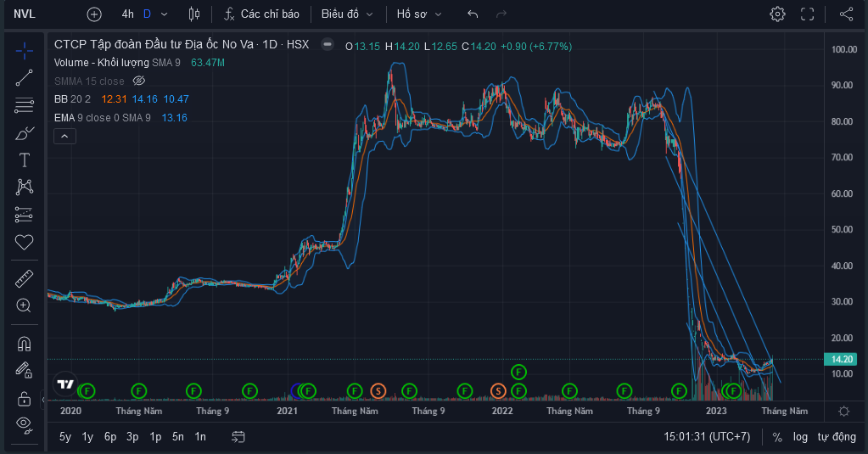The width and height of the screenshot is (868, 454).
Task: Select the text annotation tool
Action: [x=24, y=160]
